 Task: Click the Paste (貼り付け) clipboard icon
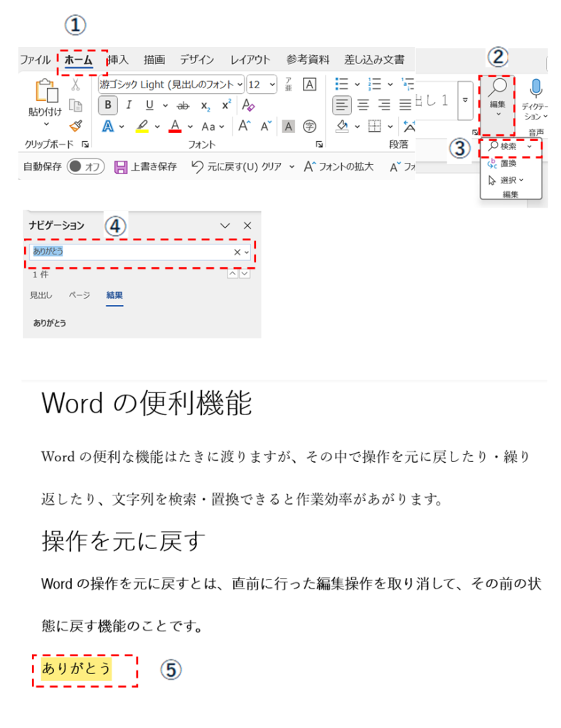[45, 92]
